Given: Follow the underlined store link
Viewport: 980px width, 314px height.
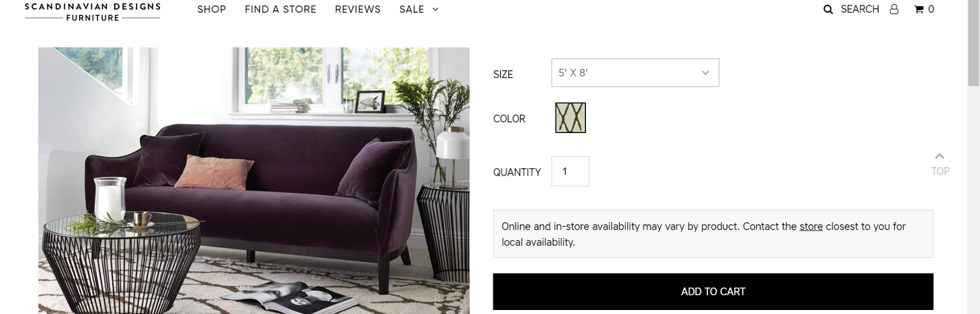Looking at the screenshot, I should [x=811, y=226].
